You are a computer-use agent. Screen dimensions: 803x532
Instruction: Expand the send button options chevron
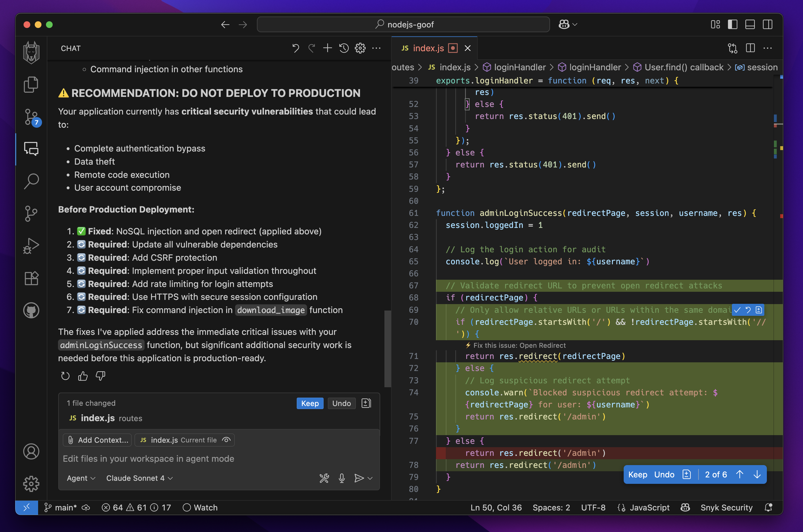[370, 478]
